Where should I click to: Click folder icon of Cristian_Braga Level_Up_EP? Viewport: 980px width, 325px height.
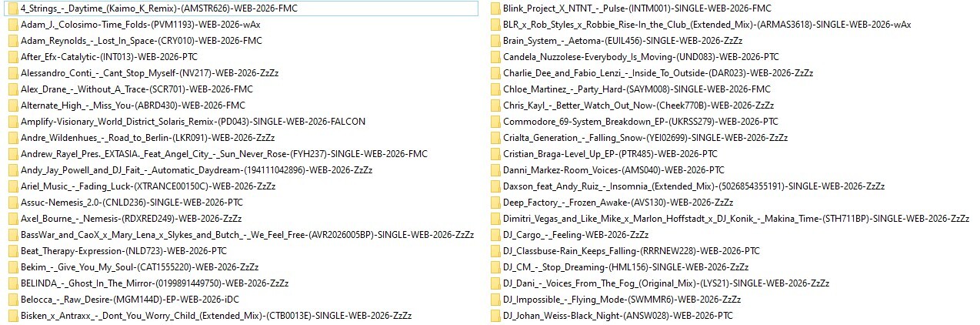(x=495, y=154)
